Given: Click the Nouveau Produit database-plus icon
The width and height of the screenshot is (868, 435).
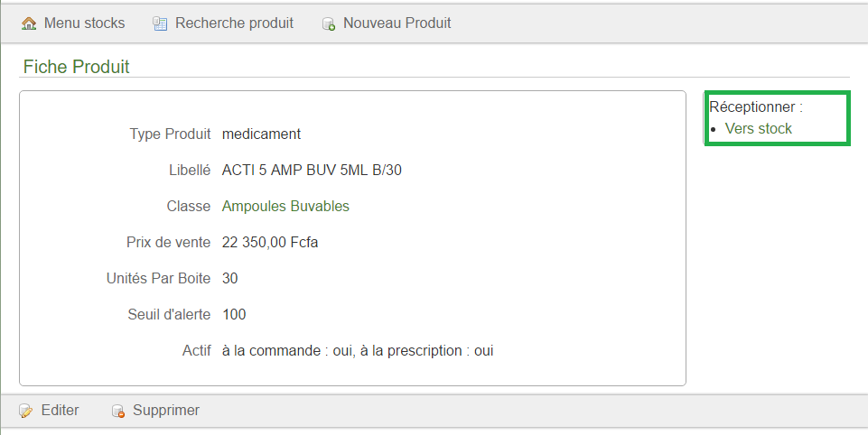Looking at the screenshot, I should tap(329, 23).
